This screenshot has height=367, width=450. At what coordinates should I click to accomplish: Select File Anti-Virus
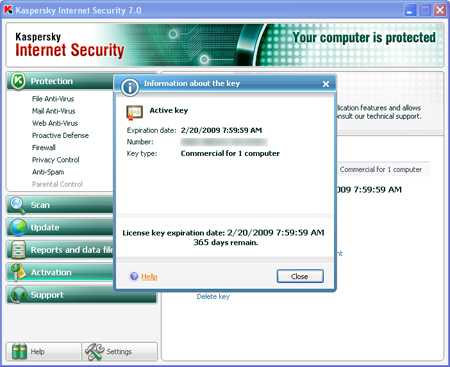coord(53,99)
